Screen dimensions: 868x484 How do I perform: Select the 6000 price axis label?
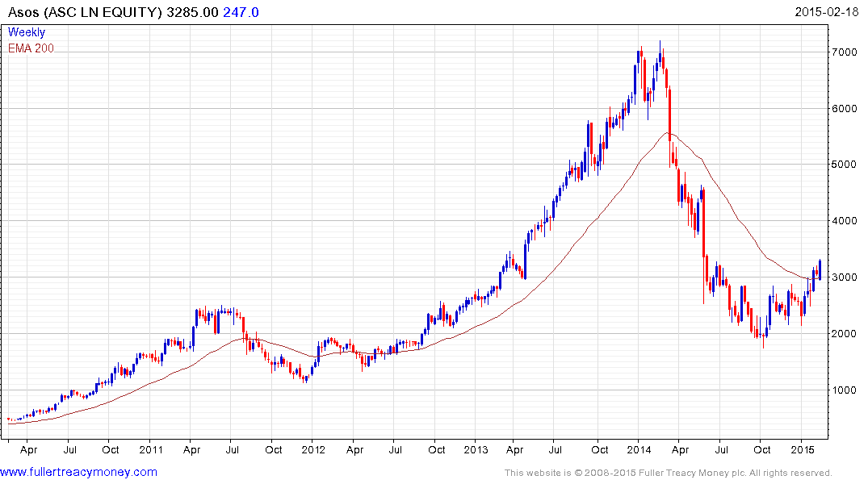[x=845, y=108]
